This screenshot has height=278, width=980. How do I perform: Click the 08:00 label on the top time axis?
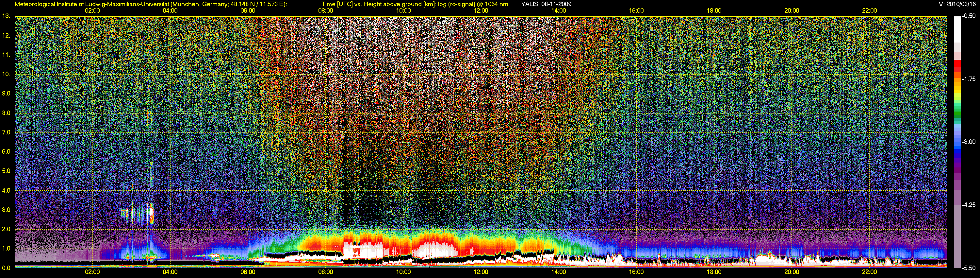pos(325,11)
